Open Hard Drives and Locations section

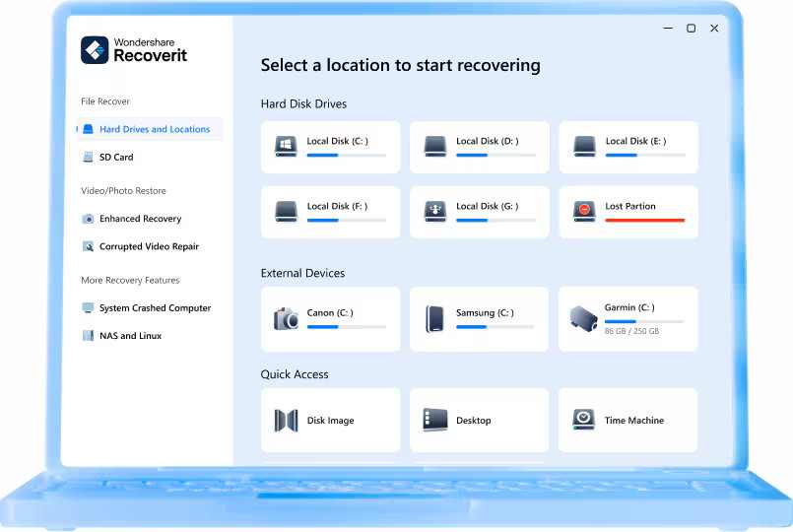click(x=150, y=129)
